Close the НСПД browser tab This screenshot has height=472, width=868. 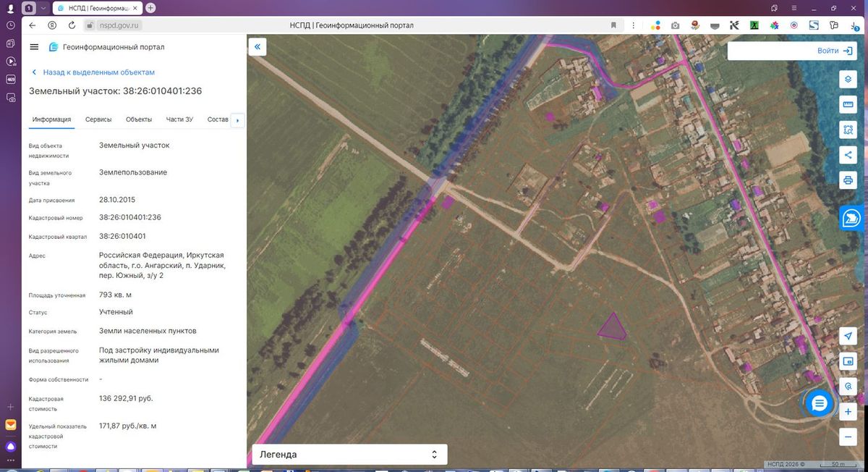(136, 8)
